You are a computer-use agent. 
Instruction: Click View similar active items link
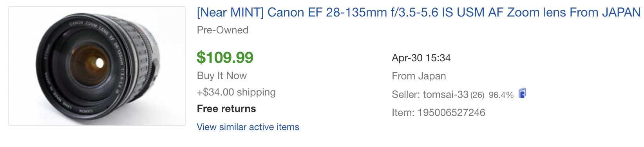point(248,127)
